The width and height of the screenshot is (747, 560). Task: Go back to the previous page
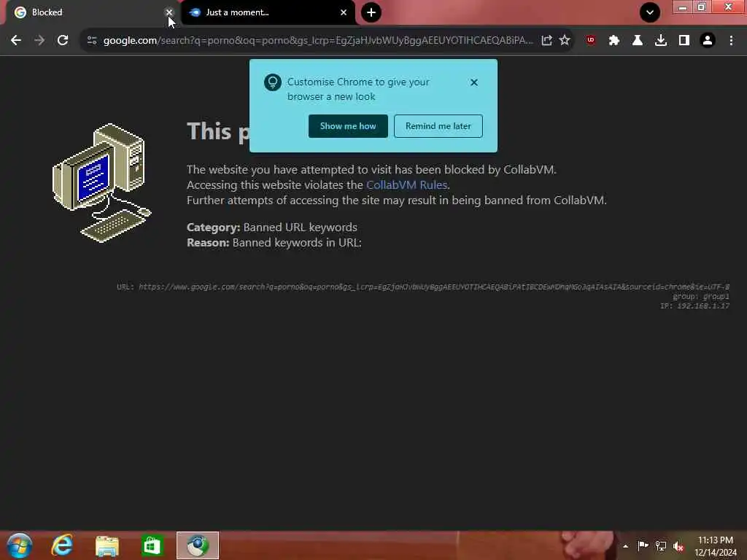point(16,41)
